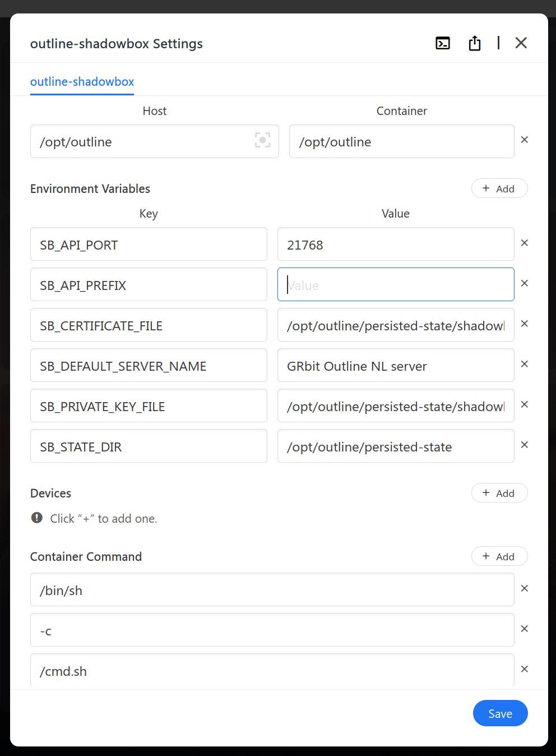556x756 pixels.
Task: Click the export settings icon
Action: (x=475, y=43)
